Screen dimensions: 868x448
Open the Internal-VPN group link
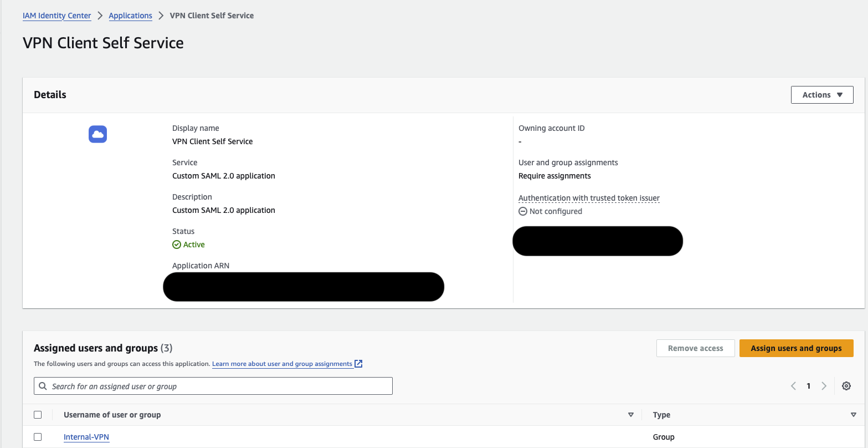(86, 437)
